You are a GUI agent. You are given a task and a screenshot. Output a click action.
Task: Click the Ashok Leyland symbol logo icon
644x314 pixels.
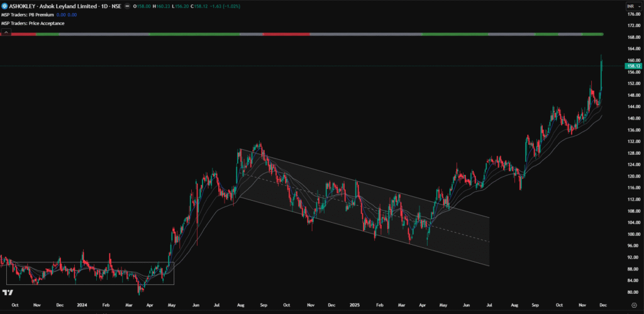[4, 6]
